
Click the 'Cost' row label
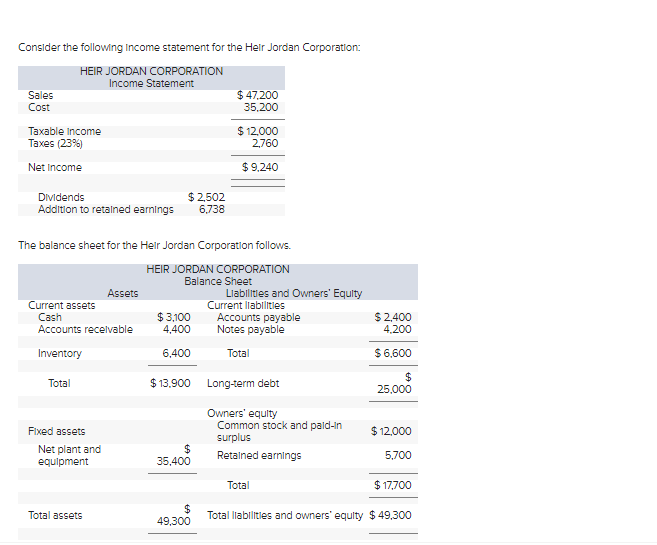(39, 108)
